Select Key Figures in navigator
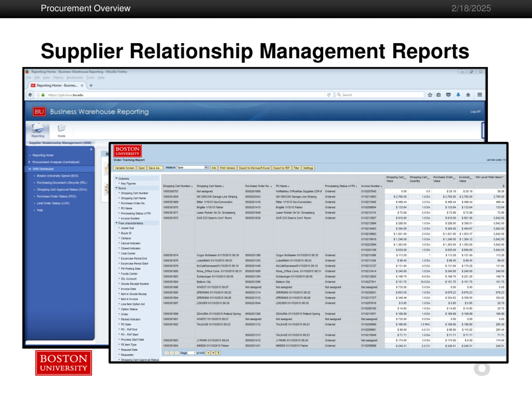This screenshot has width=532, height=399. tap(128, 183)
